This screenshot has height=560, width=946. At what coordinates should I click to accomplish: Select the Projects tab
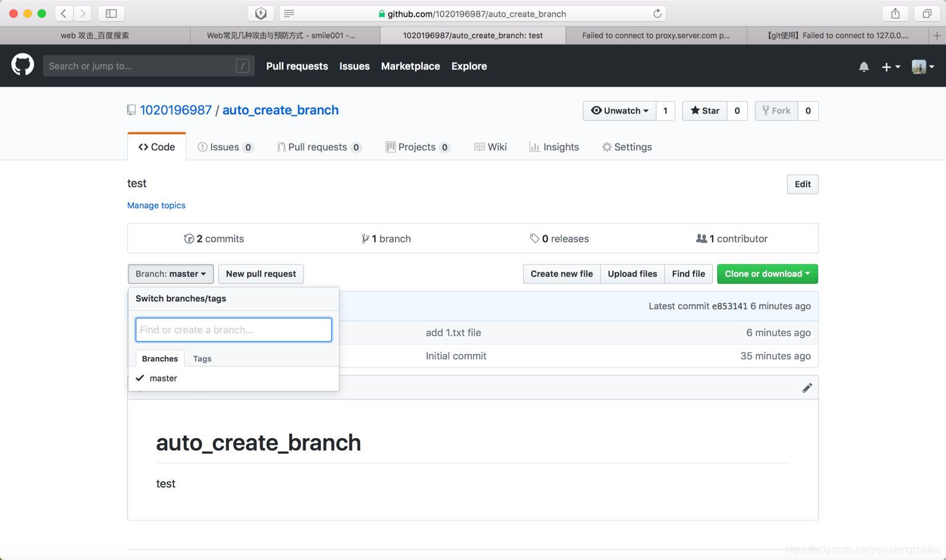point(417,147)
